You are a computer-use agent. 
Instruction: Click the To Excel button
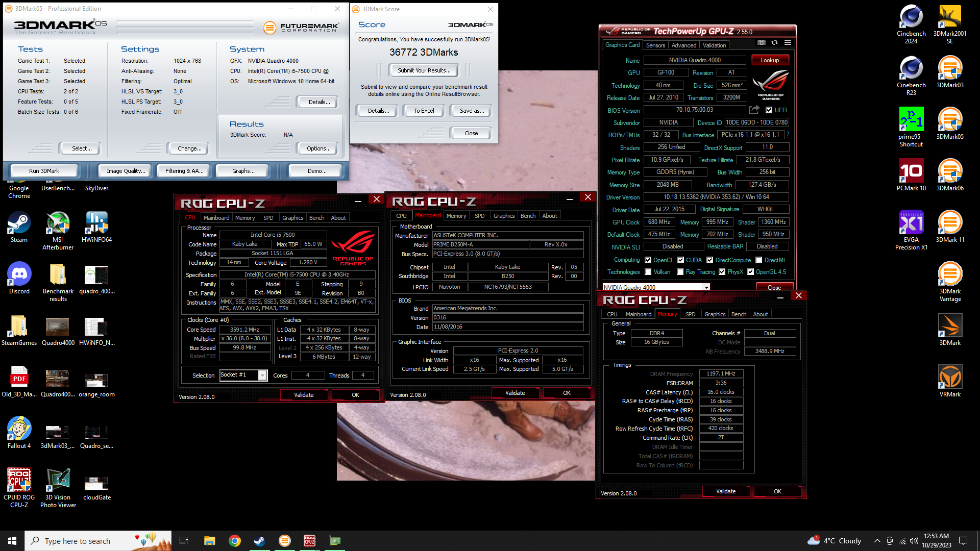point(424,111)
